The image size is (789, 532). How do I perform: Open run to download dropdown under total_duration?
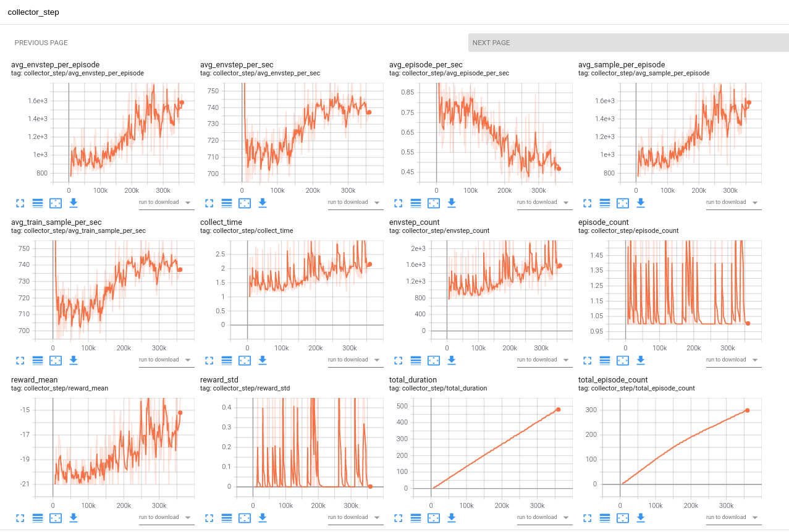click(x=545, y=518)
